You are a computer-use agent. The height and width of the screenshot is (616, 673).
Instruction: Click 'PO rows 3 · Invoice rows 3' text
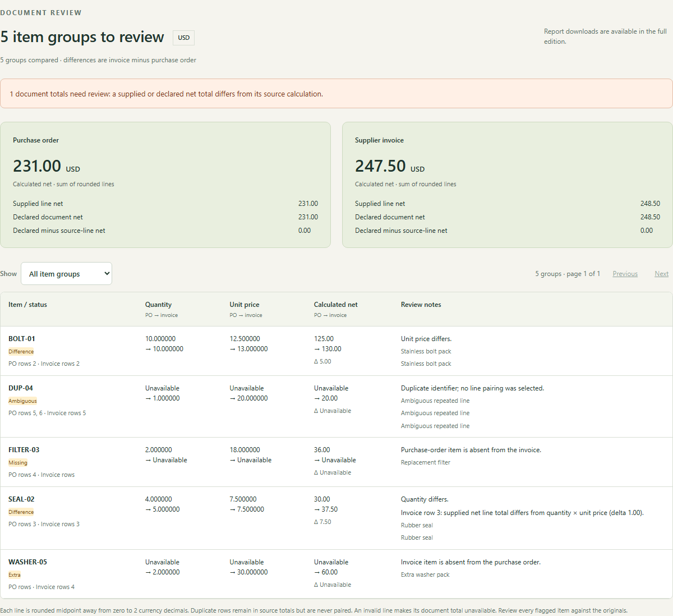[44, 525]
